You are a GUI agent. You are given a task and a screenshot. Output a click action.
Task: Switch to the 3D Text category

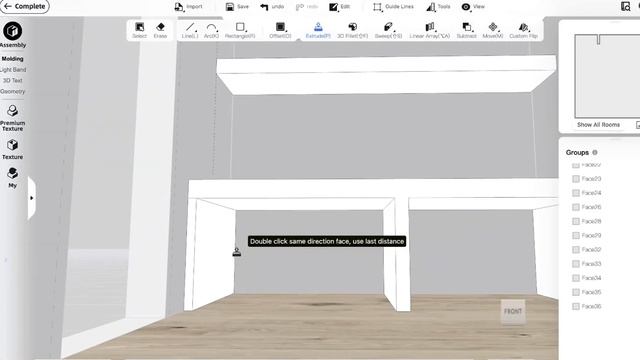[13, 80]
